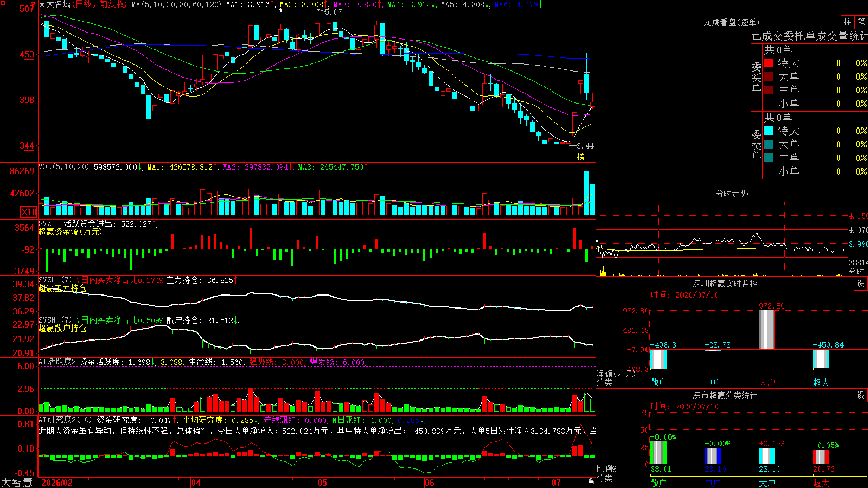This screenshot has height=488, width=868.
Task: Click the 分时走势 panel title
Action: tap(731, 194)
